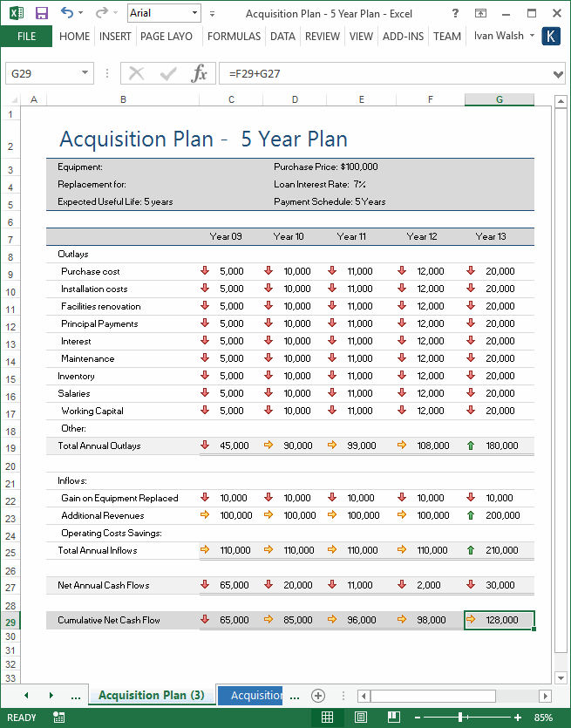Screen dimensions: 571x728
Task: Switch to the FORMULAS ribbon tab
Action: click(x=234, y=37)
